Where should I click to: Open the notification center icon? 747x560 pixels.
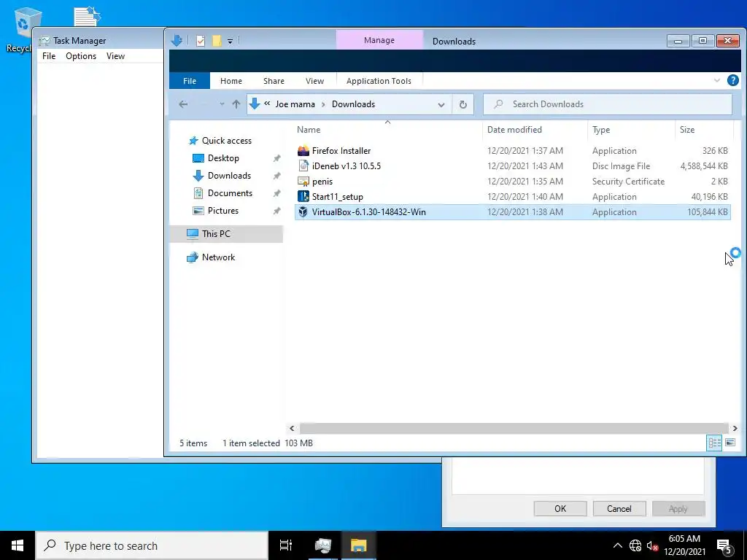click(725, 546)
